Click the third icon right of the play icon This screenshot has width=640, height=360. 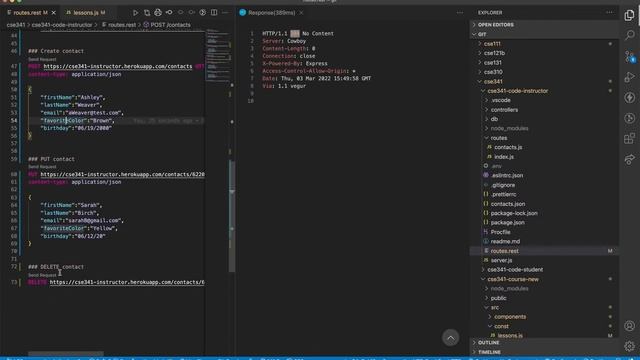point(158,13)
